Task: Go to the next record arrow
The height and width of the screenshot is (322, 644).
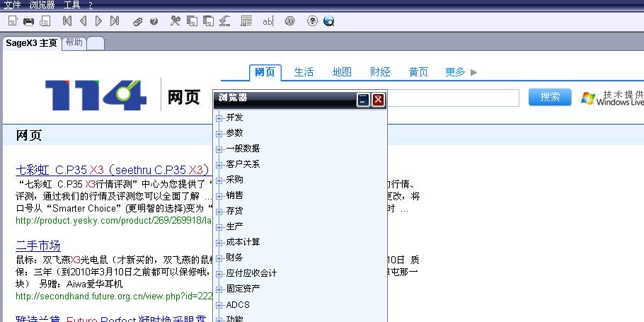Action: pos(98,21)
